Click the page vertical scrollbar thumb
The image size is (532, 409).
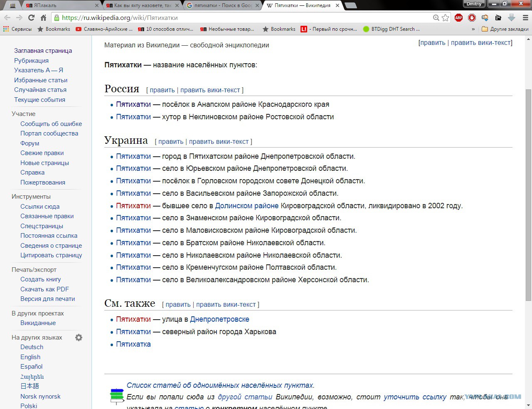click(528, 195)
